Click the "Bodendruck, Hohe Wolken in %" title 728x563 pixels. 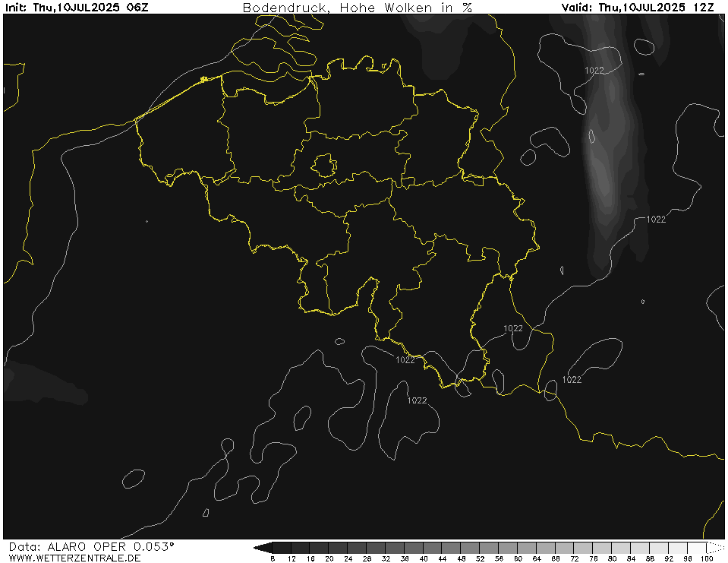click(x=357, y=8)
